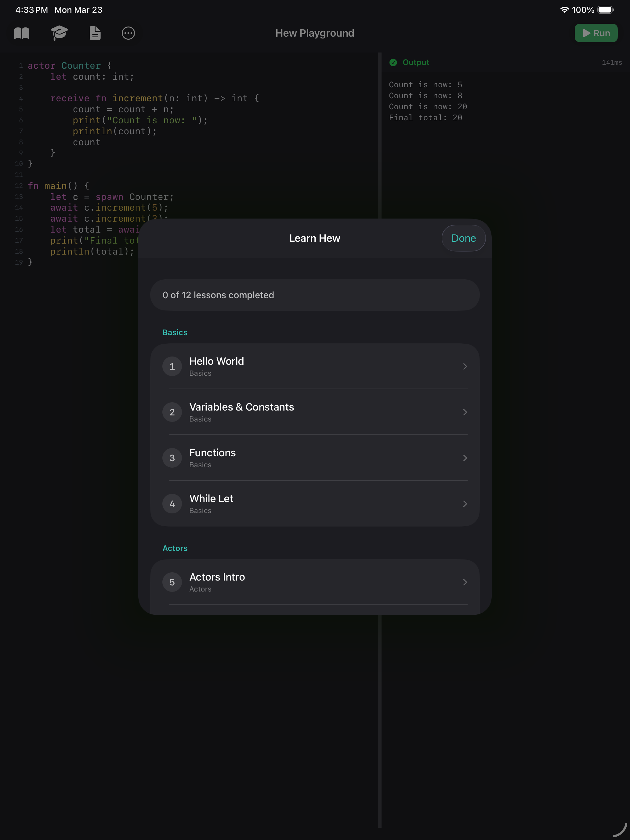Click code line 'let count: int;'
Screen dimensions: 630x840
(92, 77)
